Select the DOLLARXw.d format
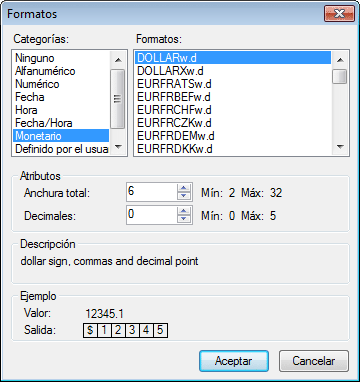This screenshot has height=382, width=360. click(233, 71)
